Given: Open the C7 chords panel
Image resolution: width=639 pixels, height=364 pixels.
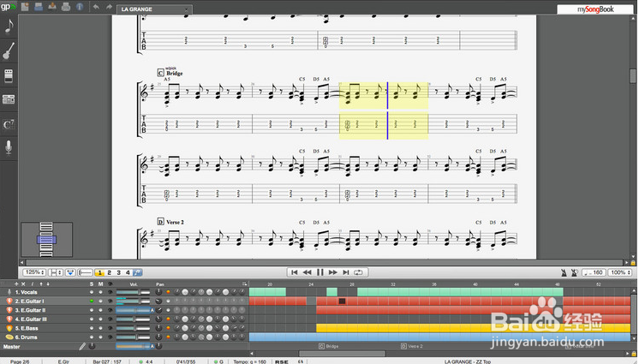Looking at the screenshot, I should [9, 124].
